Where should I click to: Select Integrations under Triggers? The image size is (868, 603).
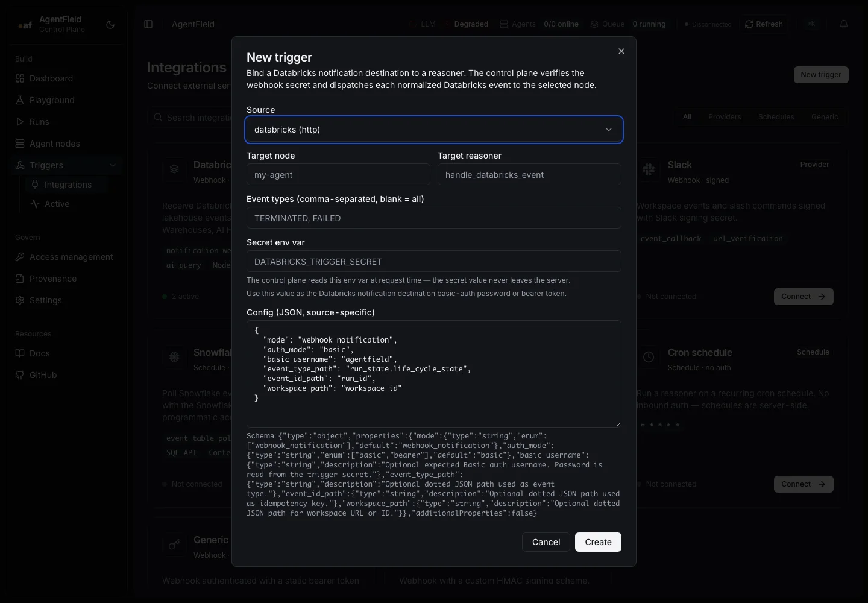[x=68, y=185]
